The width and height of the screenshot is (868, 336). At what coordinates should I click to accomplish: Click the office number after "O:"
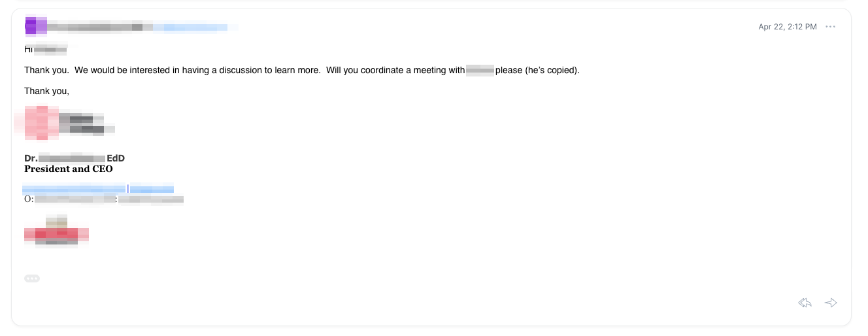click(75, 199)
